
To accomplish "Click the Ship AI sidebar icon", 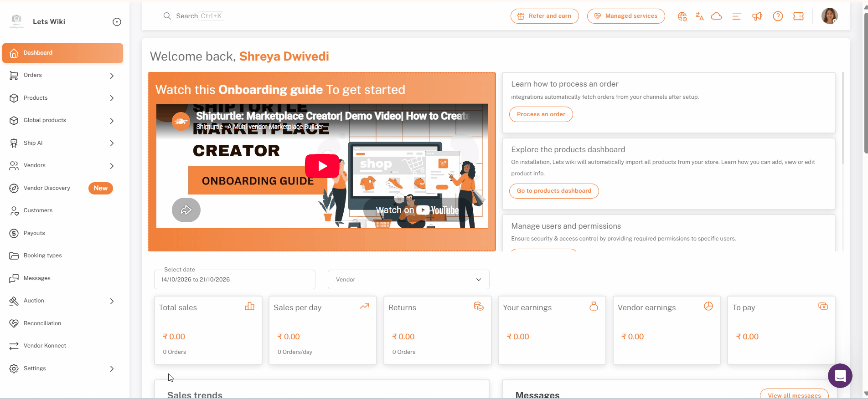I will (14, 143).
